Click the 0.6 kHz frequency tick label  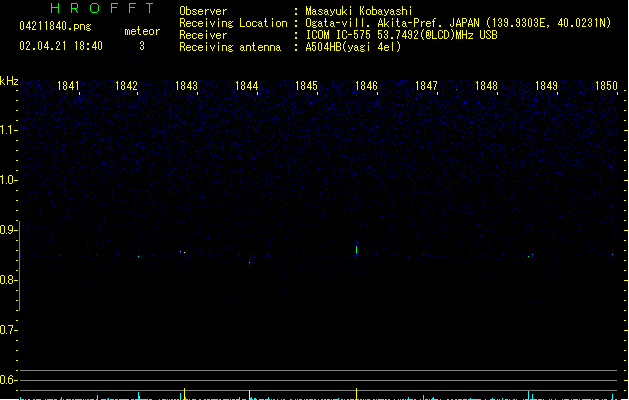tap(7, 380)
